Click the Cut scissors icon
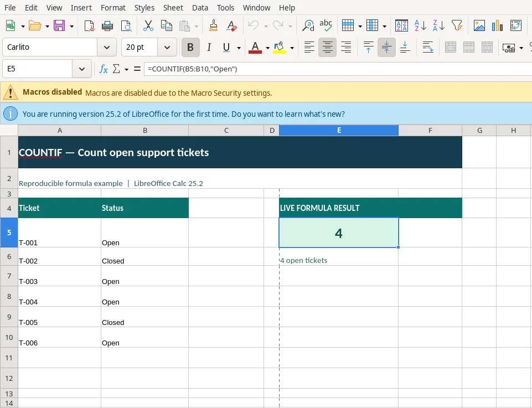Image resolution: width=532 pixels, height=408 pixels. 148,26
